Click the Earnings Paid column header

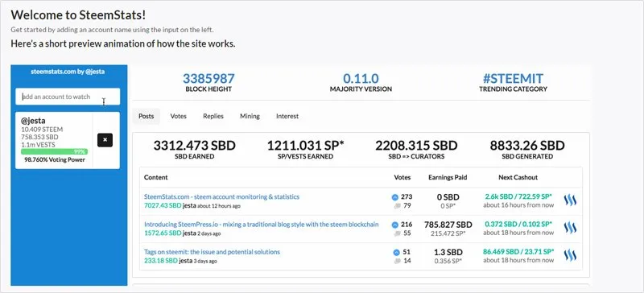tap(448, 178)
